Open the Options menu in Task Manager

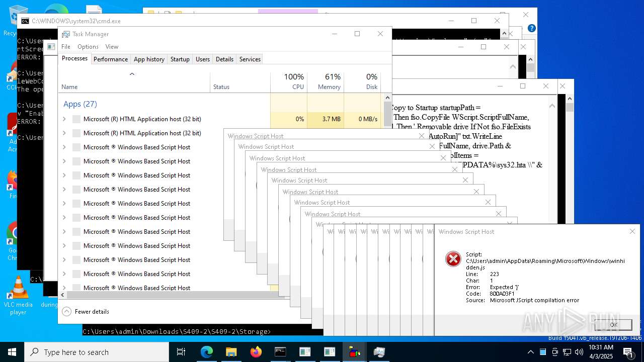[88, 46]
